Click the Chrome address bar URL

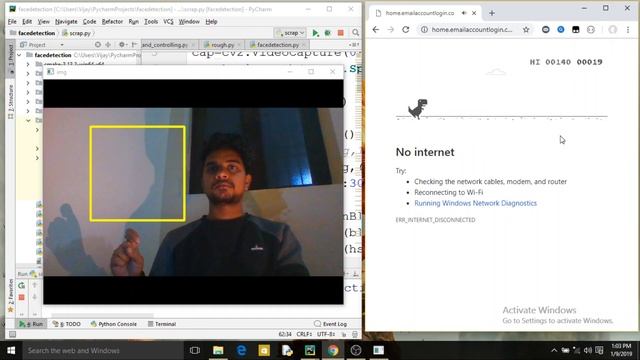[472, 29]
